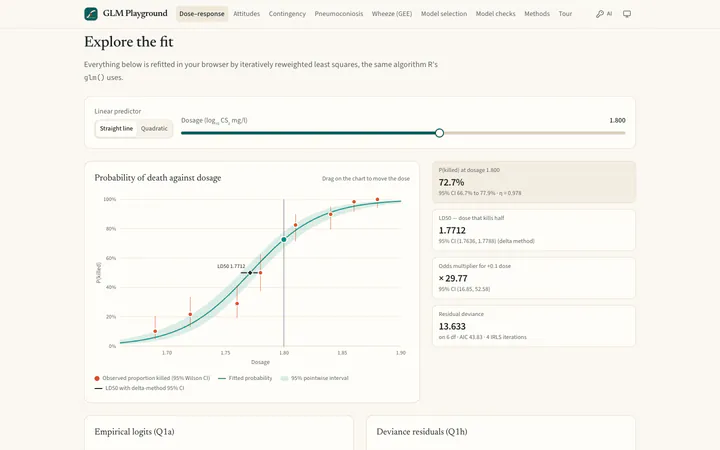
Task: Click the residual deviance 13.633 card
Action: coord(534,326)
